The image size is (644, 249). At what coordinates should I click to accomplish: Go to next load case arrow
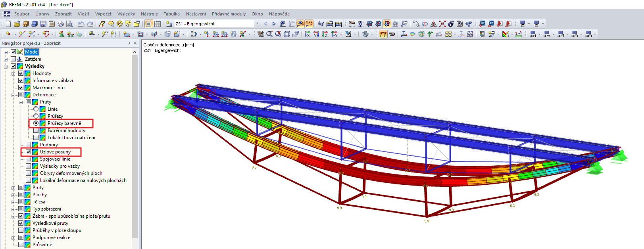[274, 24]
